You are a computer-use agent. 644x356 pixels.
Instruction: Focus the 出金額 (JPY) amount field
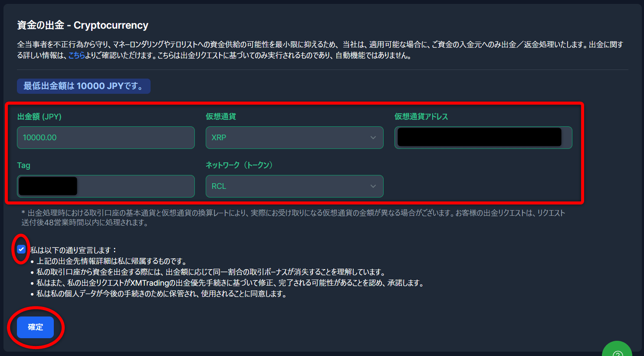106,138
